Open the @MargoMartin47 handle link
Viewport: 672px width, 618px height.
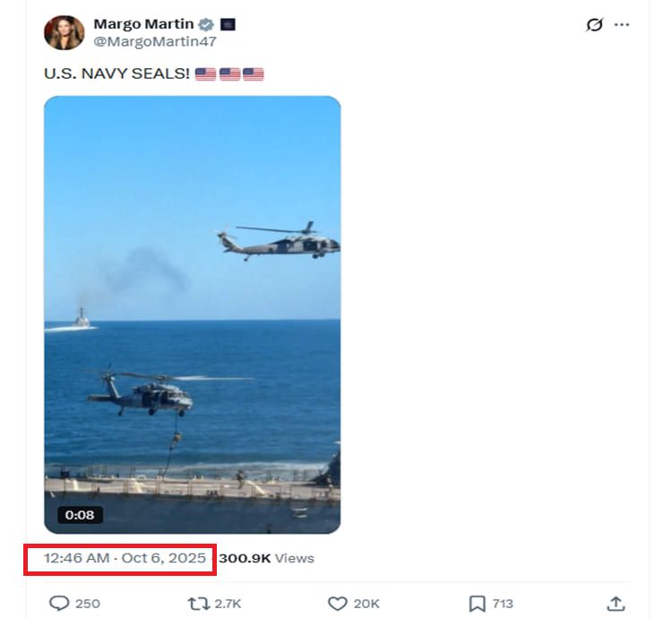155,41
